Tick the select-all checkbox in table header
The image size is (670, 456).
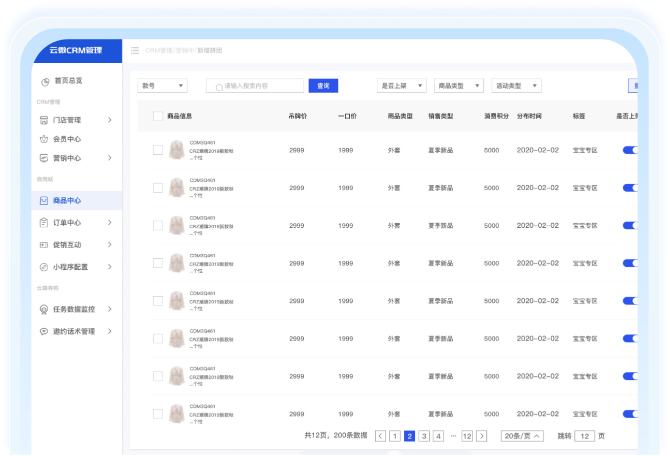point(157,116)
